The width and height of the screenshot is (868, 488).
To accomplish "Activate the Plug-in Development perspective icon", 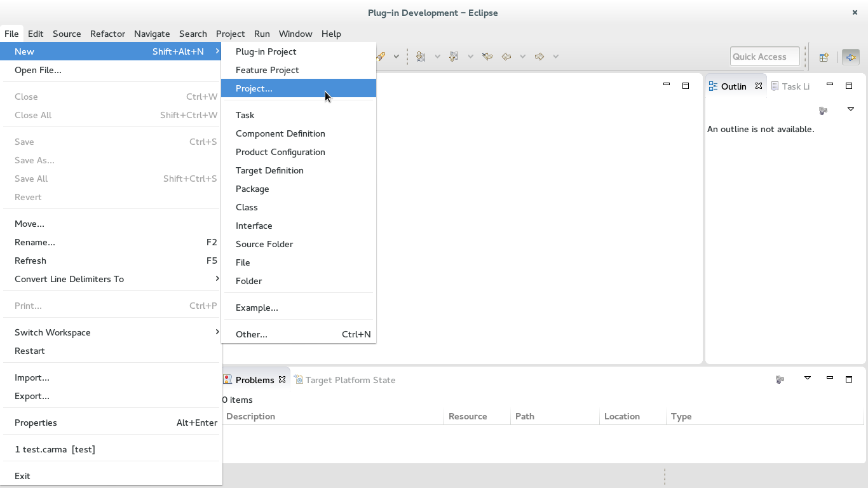I will click(x=850, y=57).
